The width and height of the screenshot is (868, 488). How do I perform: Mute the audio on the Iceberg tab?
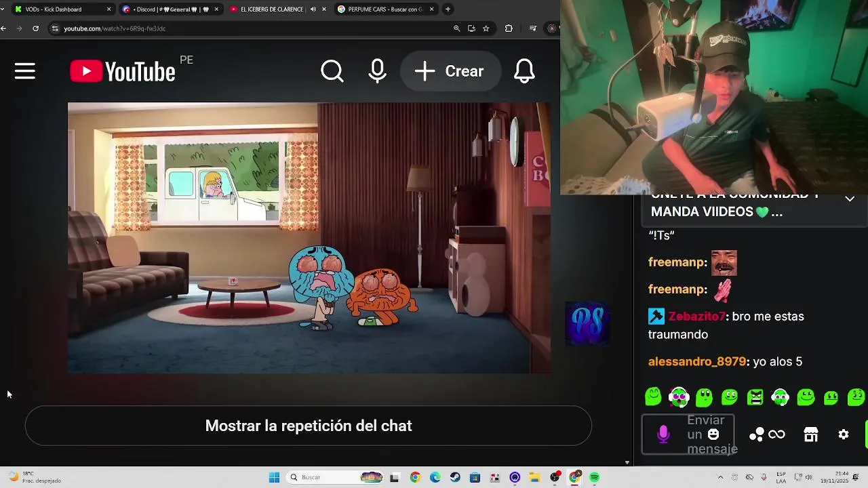pos(313,9)
